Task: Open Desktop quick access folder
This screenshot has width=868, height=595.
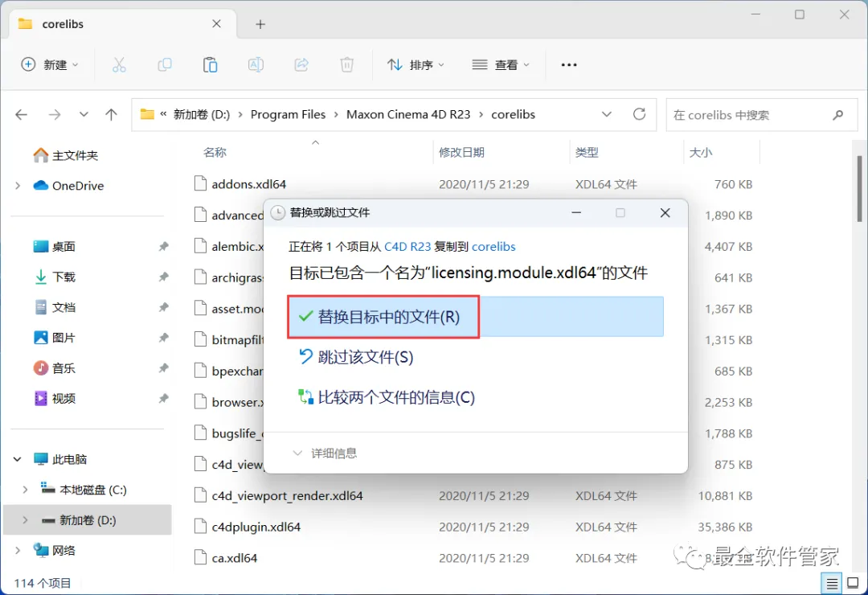Action: [55, 247]
